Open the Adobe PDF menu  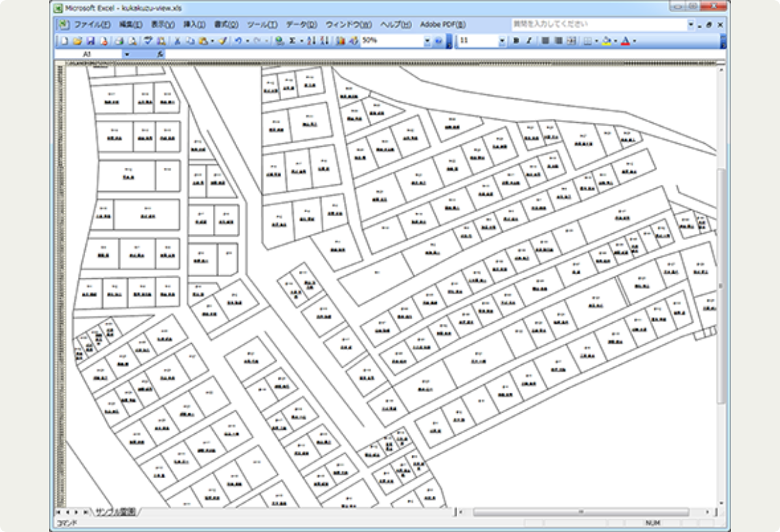point(442,25)
